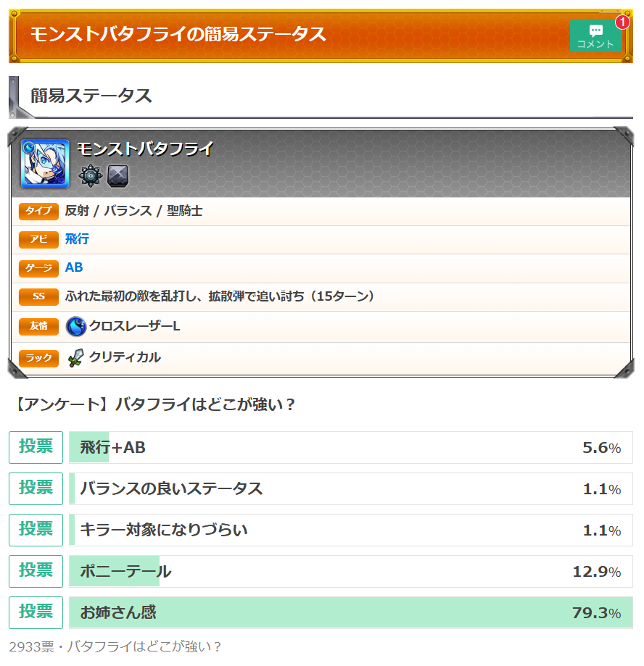
Task: Vote for キラー対象になりづらい option
Action: [x=36, y=530]
